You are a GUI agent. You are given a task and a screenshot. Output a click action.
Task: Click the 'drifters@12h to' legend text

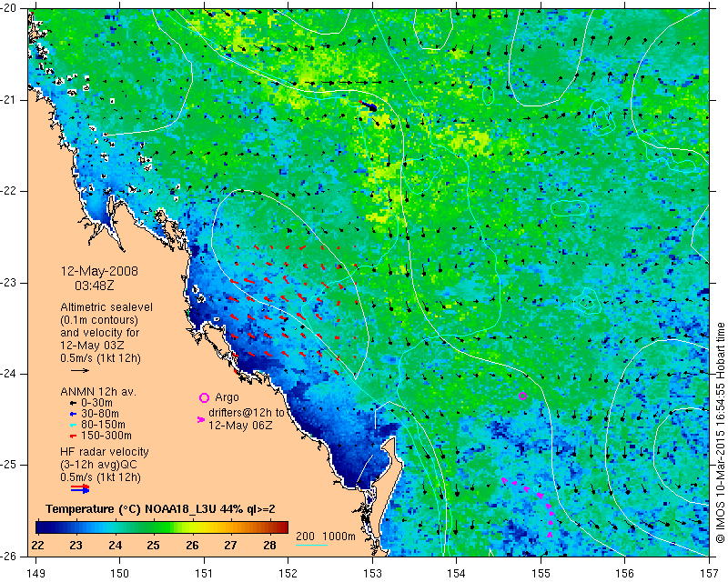click(x=246, y=412)
